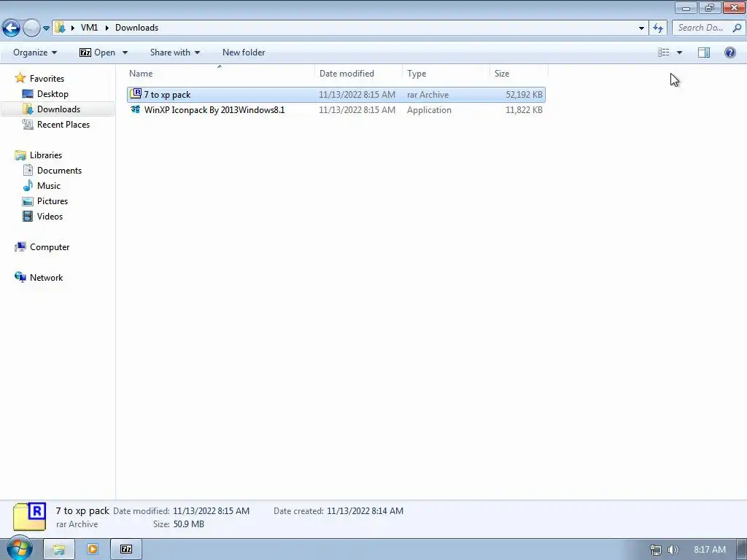The height and width of the screenshot is (560, 747).
Task: Click the Desktop icon in sidebar
Action: click(x=28, y=94)
